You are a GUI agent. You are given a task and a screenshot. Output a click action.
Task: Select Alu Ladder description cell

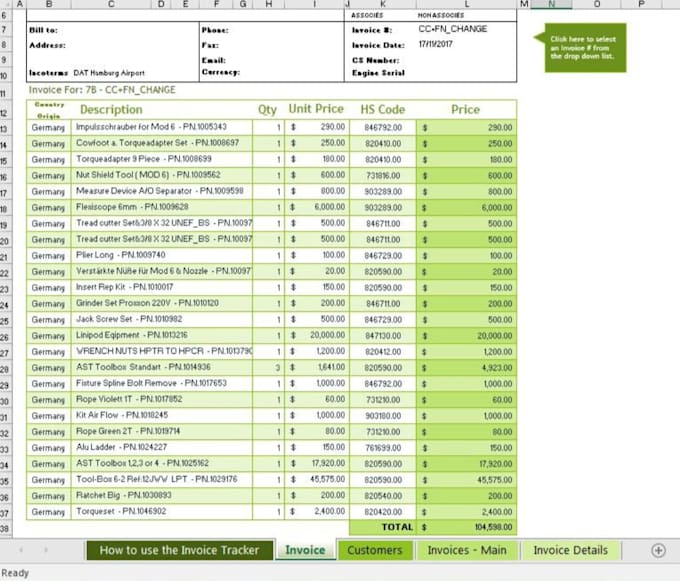pos(161,448)
